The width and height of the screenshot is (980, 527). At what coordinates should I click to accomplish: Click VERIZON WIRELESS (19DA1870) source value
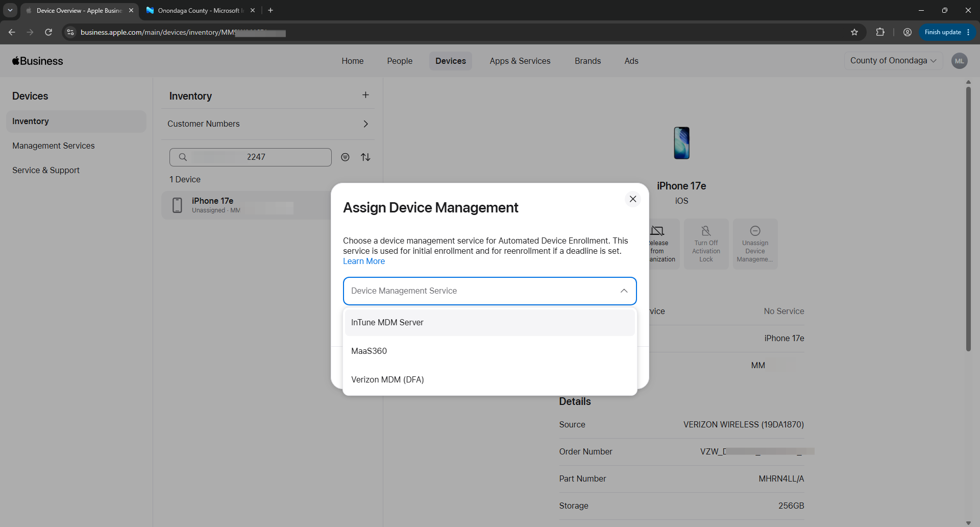point(744,425)
